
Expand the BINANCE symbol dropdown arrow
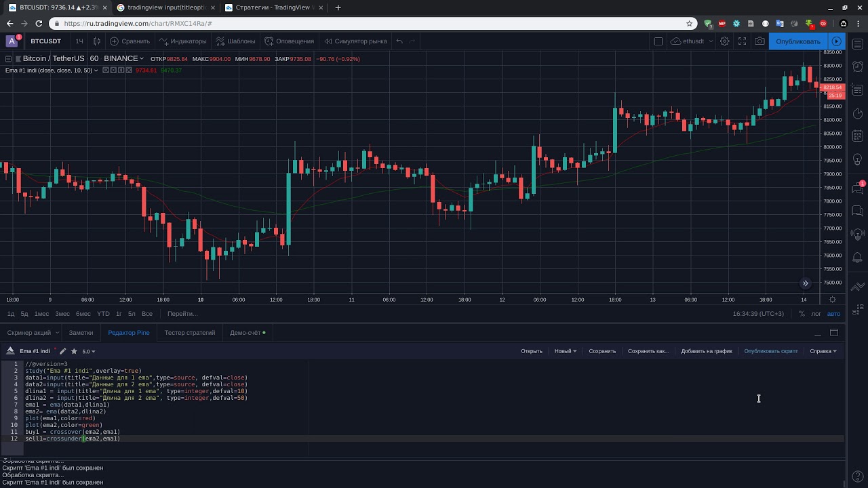142,59
